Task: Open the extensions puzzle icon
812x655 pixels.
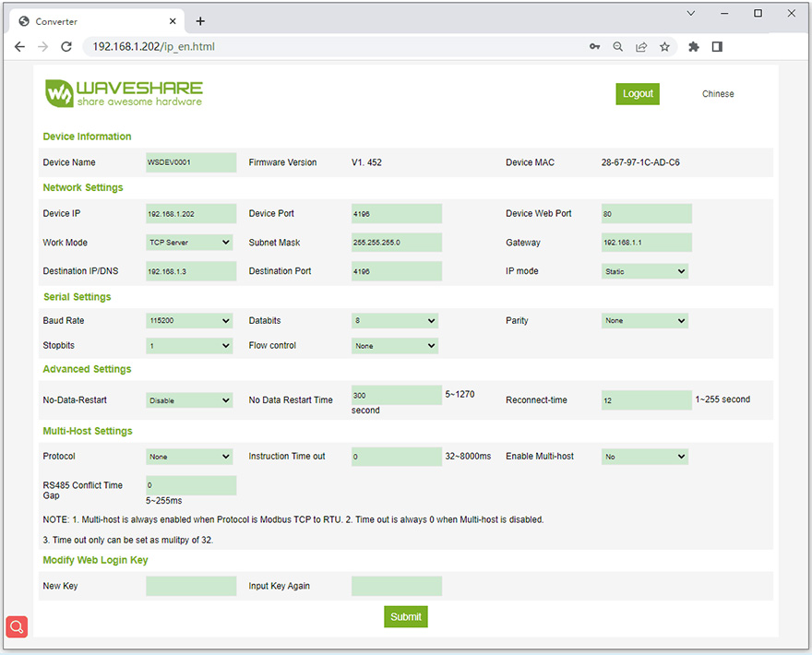Action: coord(694,46)
